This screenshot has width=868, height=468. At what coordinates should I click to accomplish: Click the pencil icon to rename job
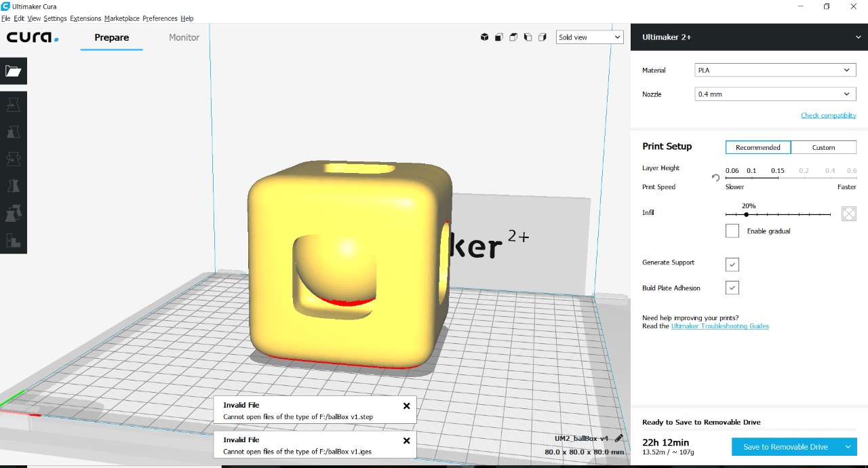[x=618, y=439]
